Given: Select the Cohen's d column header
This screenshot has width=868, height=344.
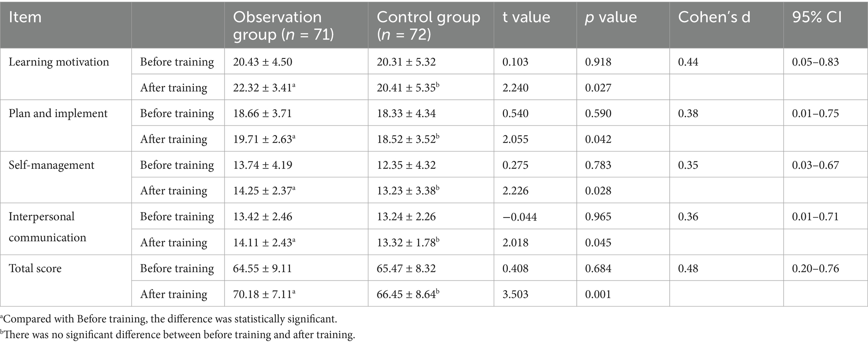Looking at the screenshot, I should (714, 17).
